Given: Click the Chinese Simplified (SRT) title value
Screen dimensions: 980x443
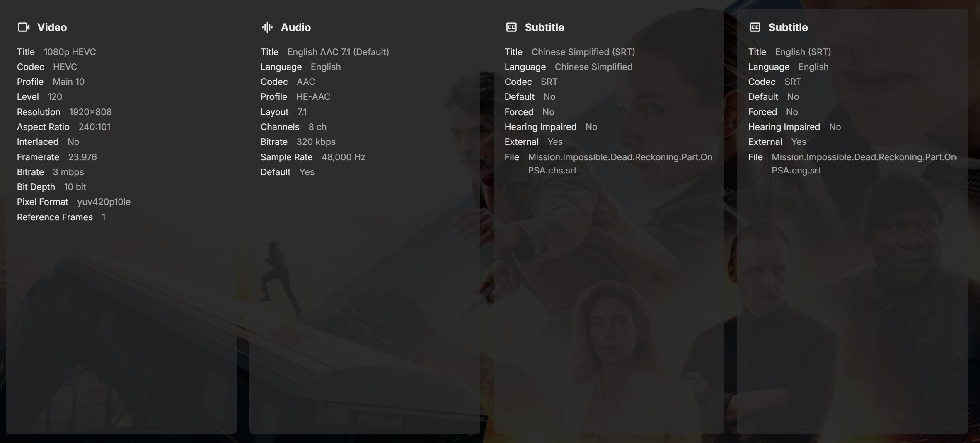Looking at the screenshot, I should click(583, 52).
